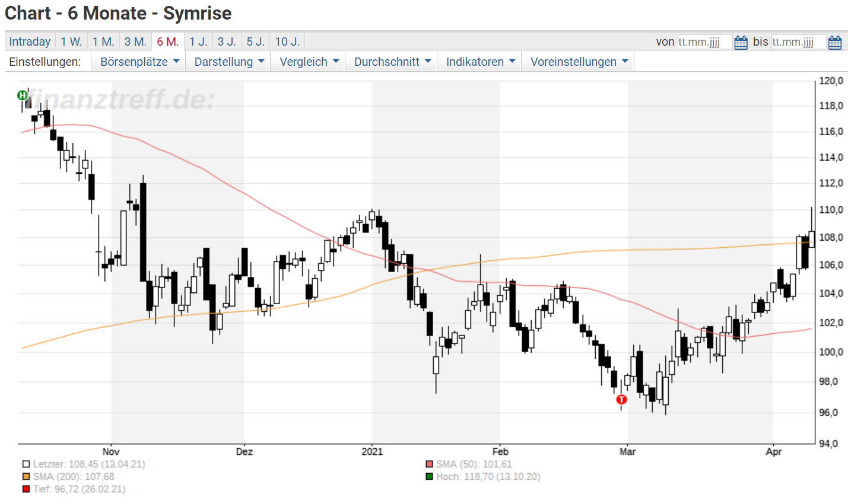Click the 100,0 price axis label
This screenshot has height=504, width=848.
[x=831, y=352]
